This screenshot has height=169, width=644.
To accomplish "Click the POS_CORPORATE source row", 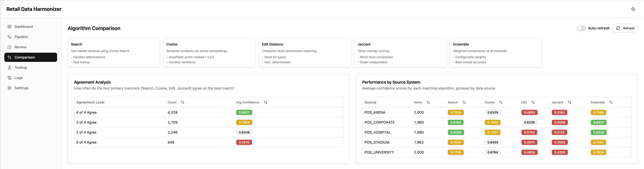I will pyautogui.click(x=497, y=122).
